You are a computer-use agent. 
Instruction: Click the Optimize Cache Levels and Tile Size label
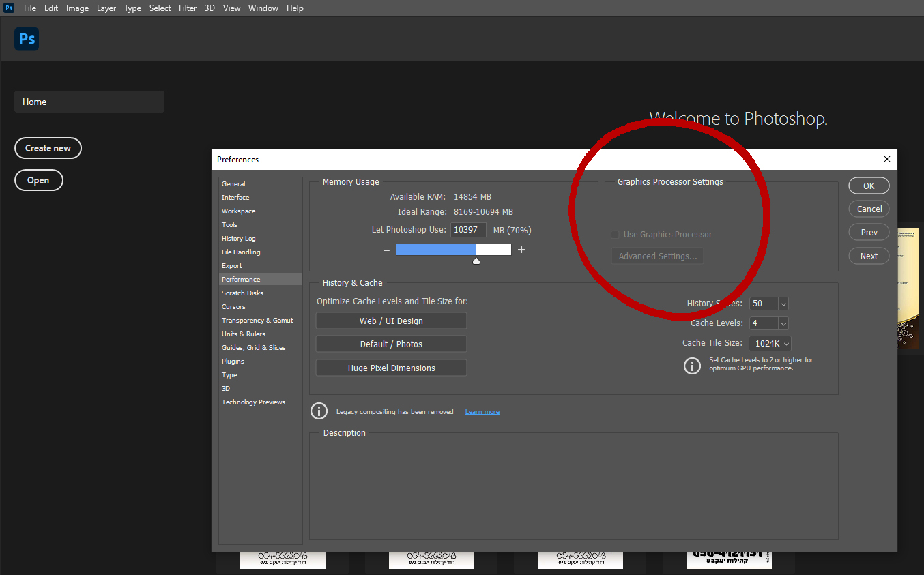click(392, 301)
